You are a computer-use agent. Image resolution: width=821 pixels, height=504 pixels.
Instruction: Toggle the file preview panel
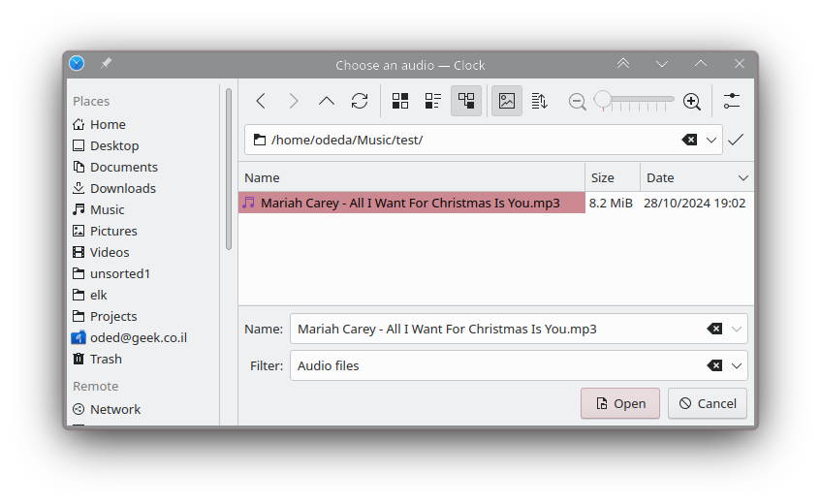point(506,101)
